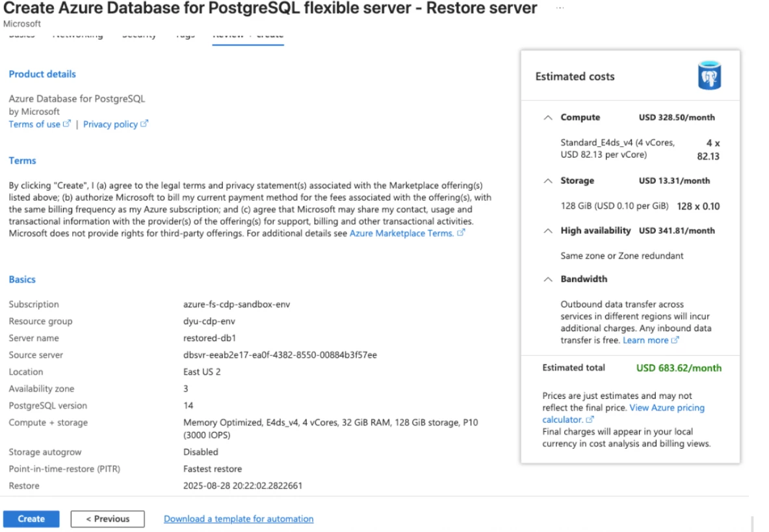Follow the Learn more bandwidth link
Viewport: 769px width, 532px height.
645,340
